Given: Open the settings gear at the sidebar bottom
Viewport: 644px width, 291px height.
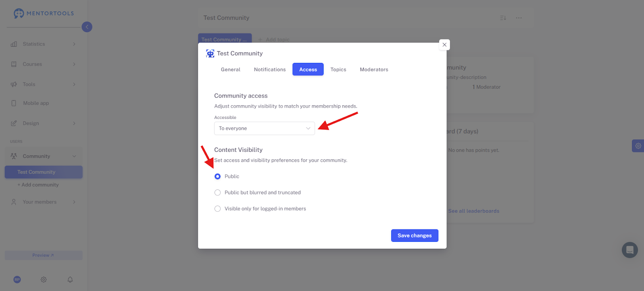Looking at the screenshot, I should 44,279.
